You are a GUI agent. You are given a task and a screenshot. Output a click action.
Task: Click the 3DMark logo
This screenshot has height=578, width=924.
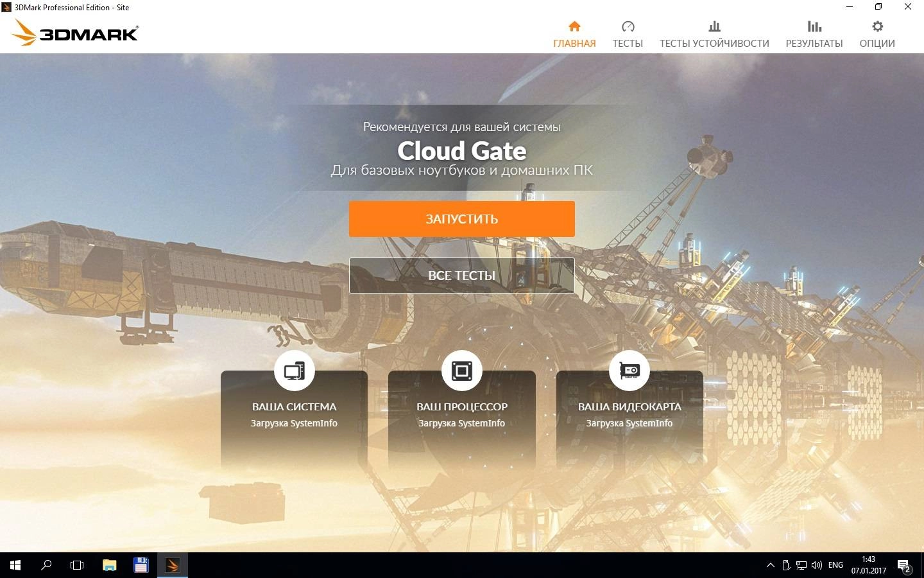pos(75,33)
